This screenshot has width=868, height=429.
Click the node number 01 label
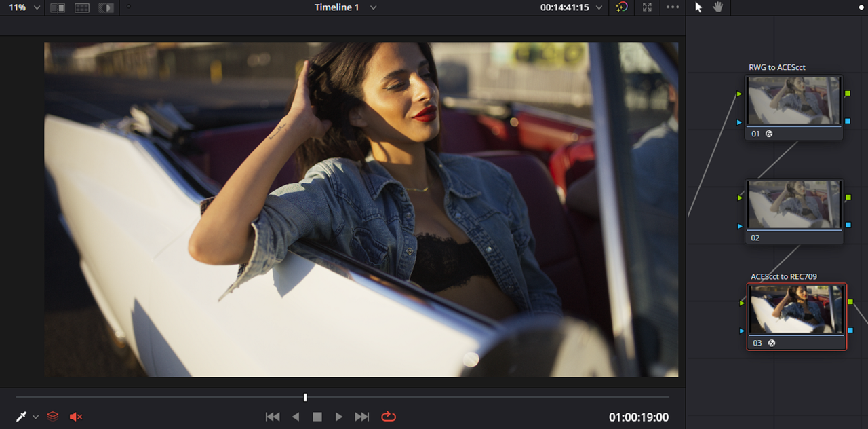point(756,134)
